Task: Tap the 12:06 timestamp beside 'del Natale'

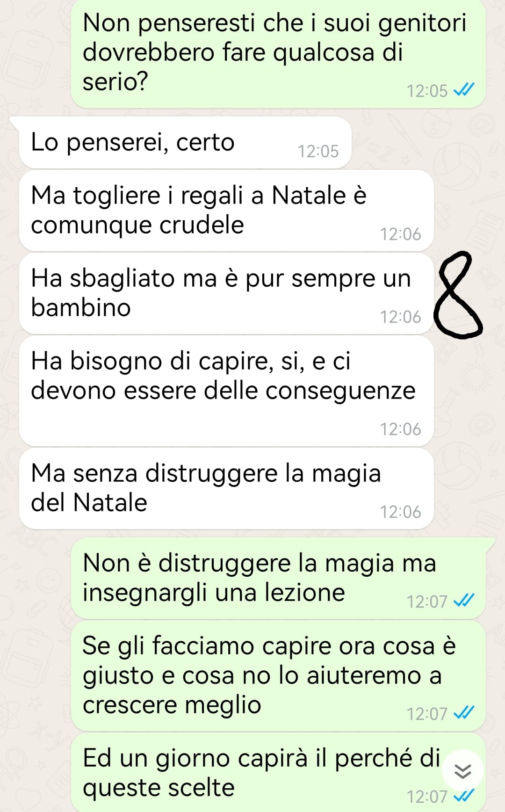Action: 400,512
